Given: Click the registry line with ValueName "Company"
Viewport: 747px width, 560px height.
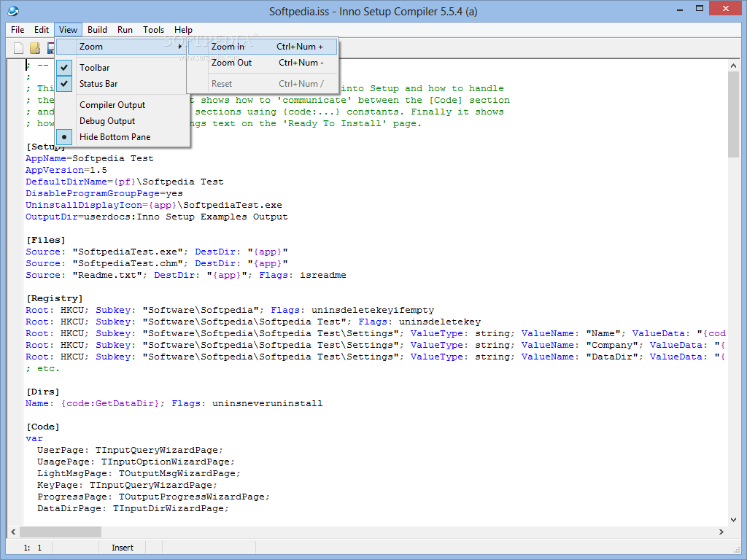Looking at the screenshot, I should [376, 345].
